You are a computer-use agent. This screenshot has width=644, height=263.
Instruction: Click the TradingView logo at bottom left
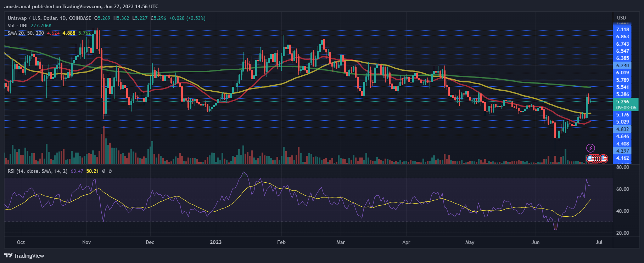point(24,256)
